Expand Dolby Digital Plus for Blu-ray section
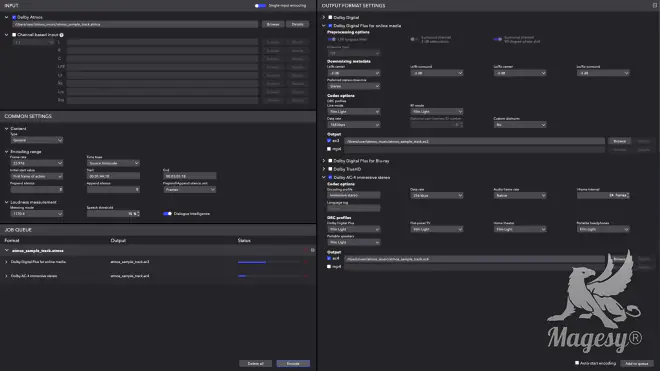Image resolution: width=660 pixels, height=371 pixels. coord(324,161)
